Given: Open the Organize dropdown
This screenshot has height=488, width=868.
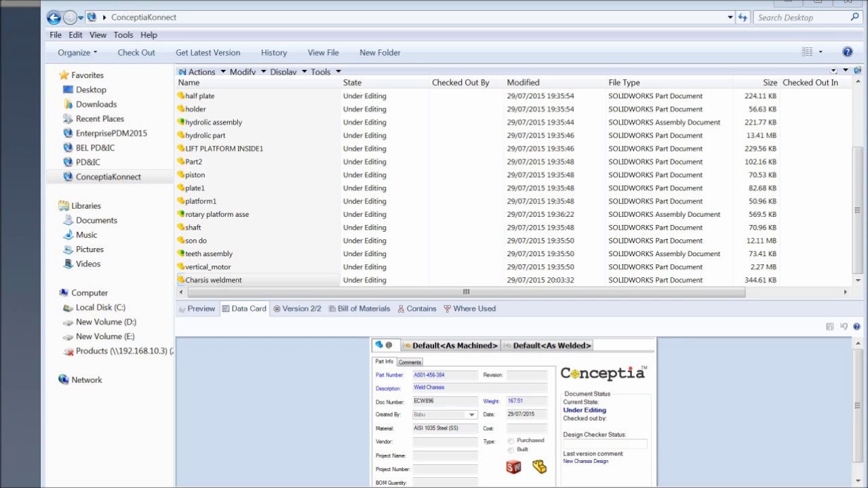Looking at the screenshot, I should 77,52.
